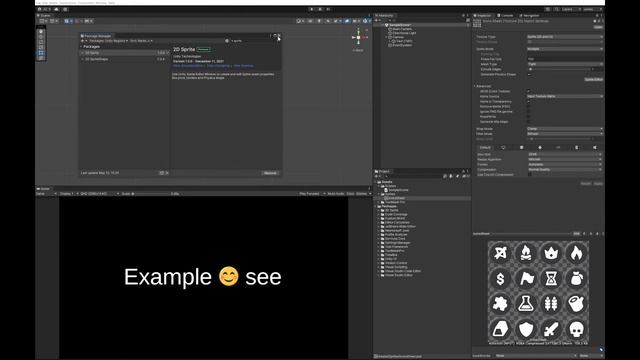Open the Sprite Mode dropdown

(565, 49)
